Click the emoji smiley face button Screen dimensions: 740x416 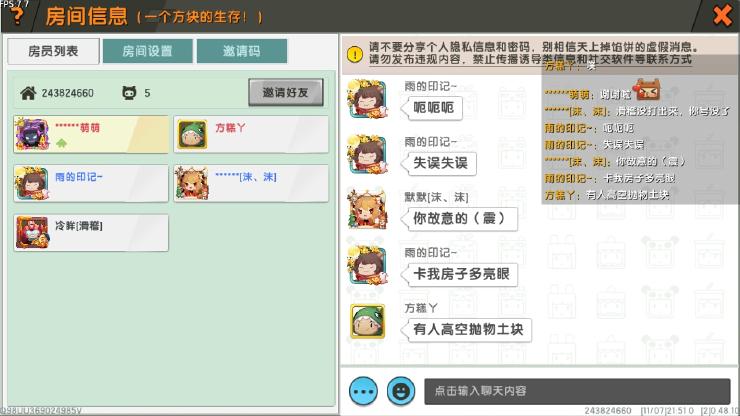401,391
